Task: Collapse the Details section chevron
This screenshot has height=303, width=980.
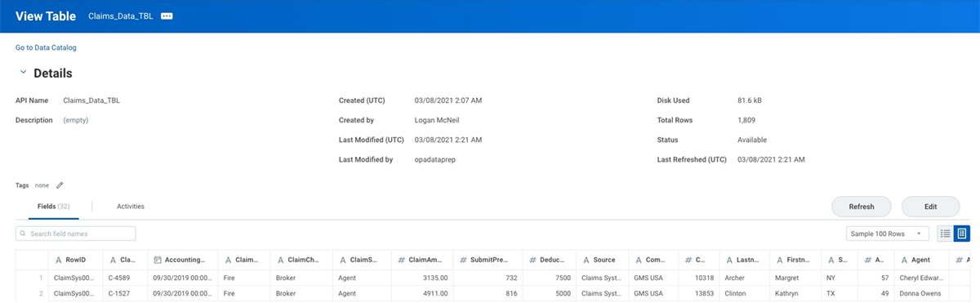Action: (x=23, y=73)
